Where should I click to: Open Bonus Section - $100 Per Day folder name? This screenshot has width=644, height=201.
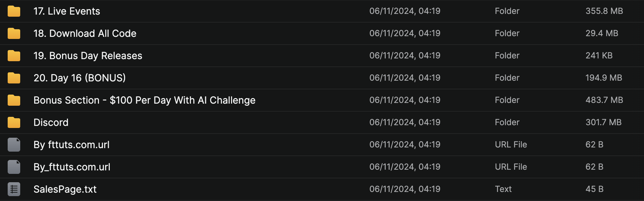pos(144,100)
